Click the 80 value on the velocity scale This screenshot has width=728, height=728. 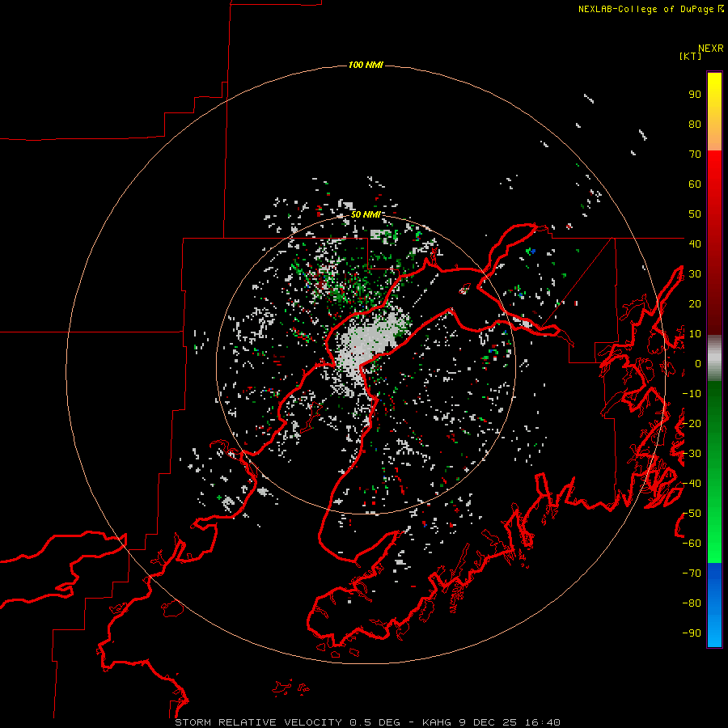point(695,125)
